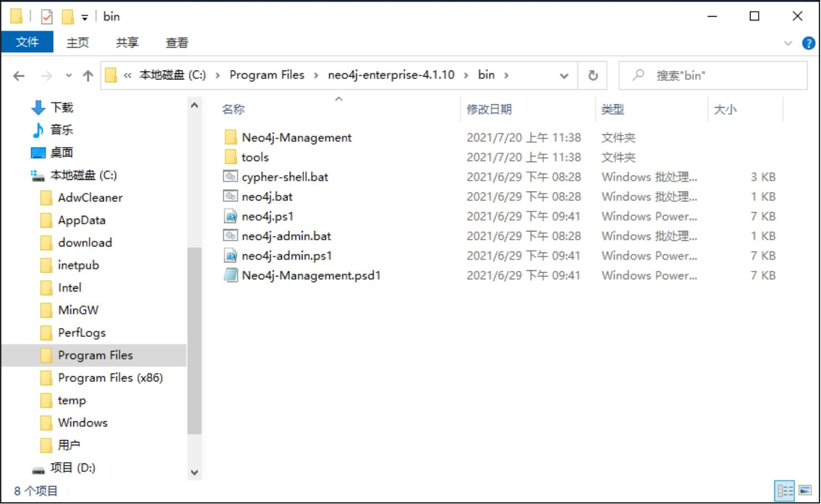Image resolution: width=821 pixels, height=504 pixels.
Task: Open the quick access toolbar customize dropdown
Action: (85, 18)
